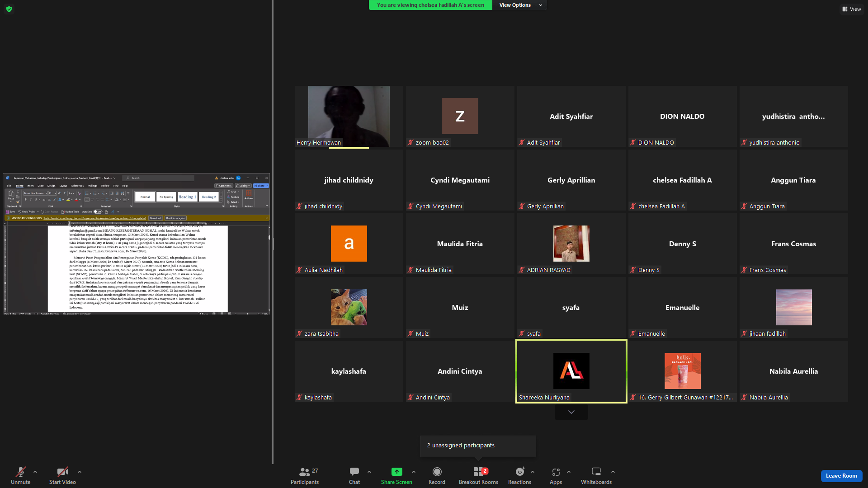Apply Heading 1 style in shared Word

pos(187,197)
